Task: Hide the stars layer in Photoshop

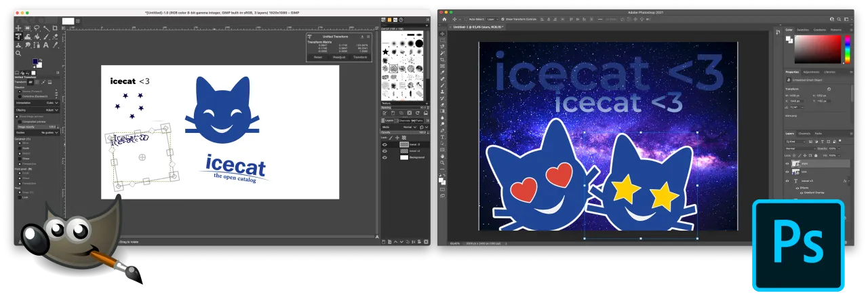Action: (787, 164)
